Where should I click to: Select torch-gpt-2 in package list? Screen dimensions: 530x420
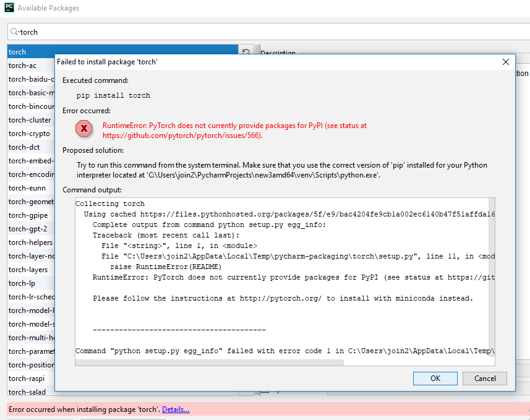(x=31, y=229)
